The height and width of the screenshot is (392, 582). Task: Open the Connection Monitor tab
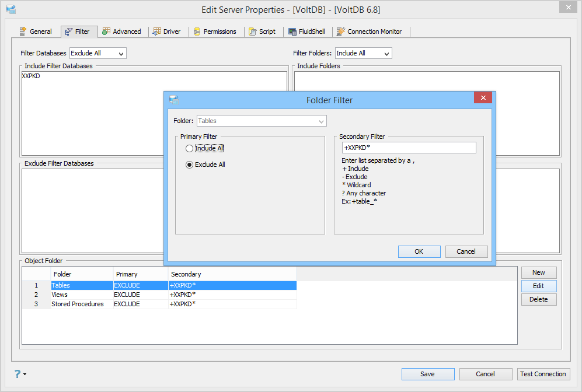[x=370, y=32]
